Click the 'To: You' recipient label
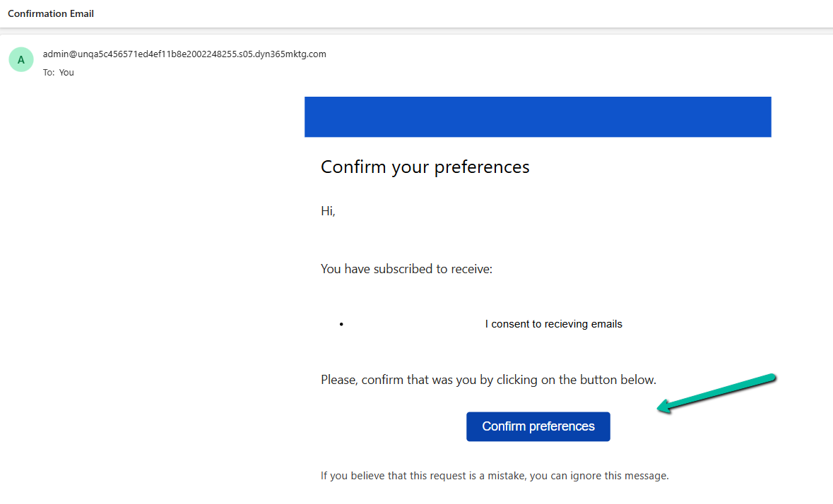 coord(59,72)
